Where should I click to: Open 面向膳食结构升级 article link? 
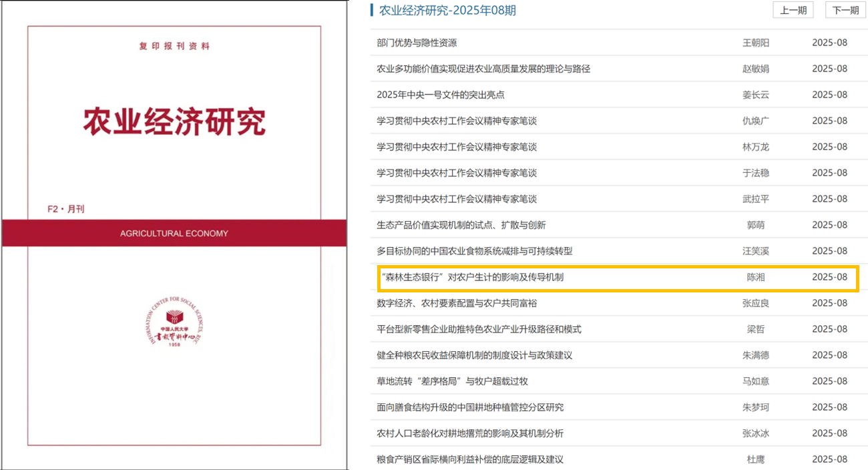[470, 407]
